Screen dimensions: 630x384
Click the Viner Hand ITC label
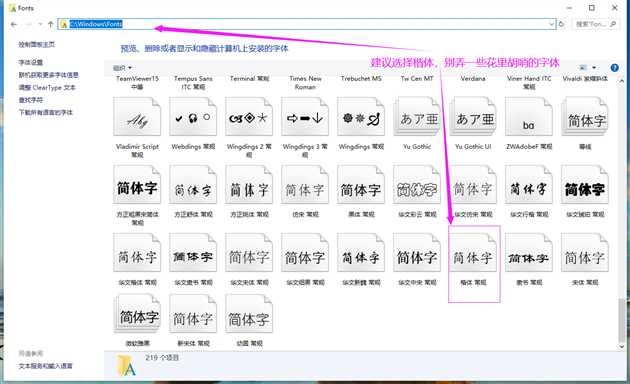529,82
